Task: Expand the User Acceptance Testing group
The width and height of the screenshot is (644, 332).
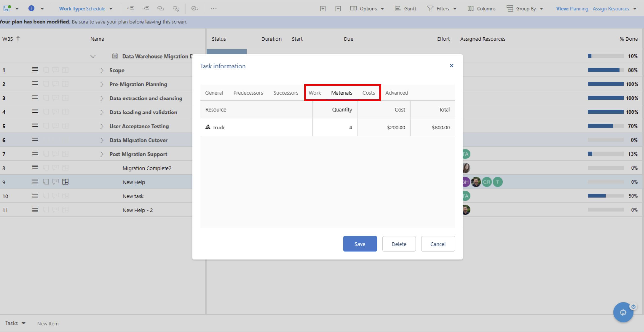Action: (102, 126)
